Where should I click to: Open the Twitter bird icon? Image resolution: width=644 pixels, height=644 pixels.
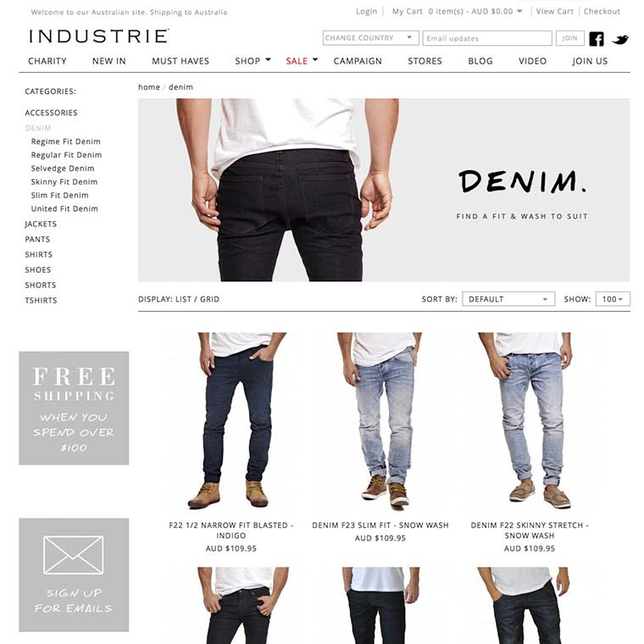[620, 40]
